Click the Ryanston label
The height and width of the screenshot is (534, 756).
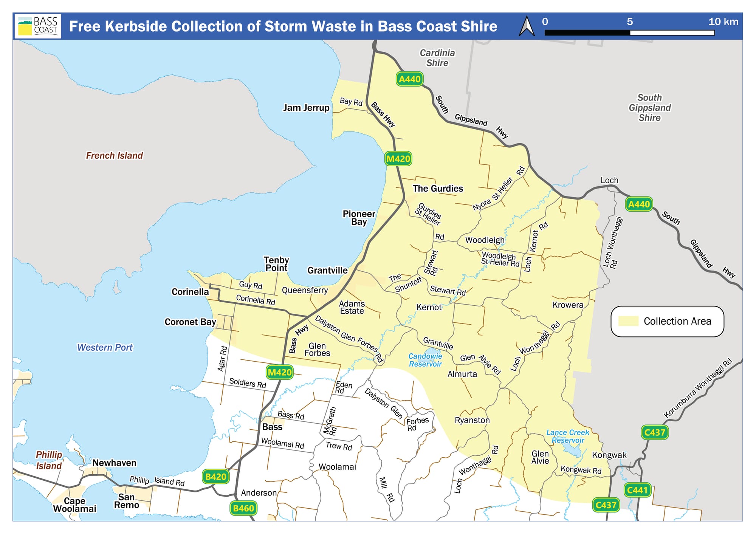coord(472,420)
